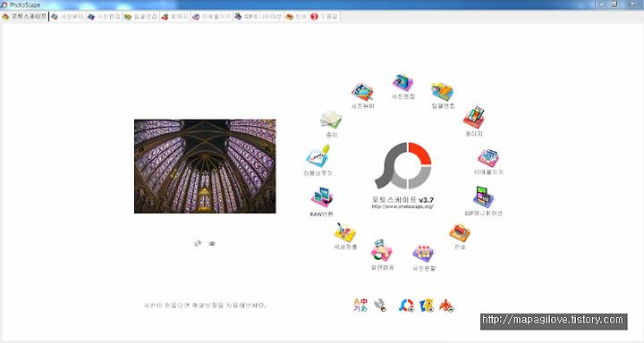This screenshot has height=343, width=644.
Task: Switch to the 페이지 tab in the top bar
Action: [175, 16]
